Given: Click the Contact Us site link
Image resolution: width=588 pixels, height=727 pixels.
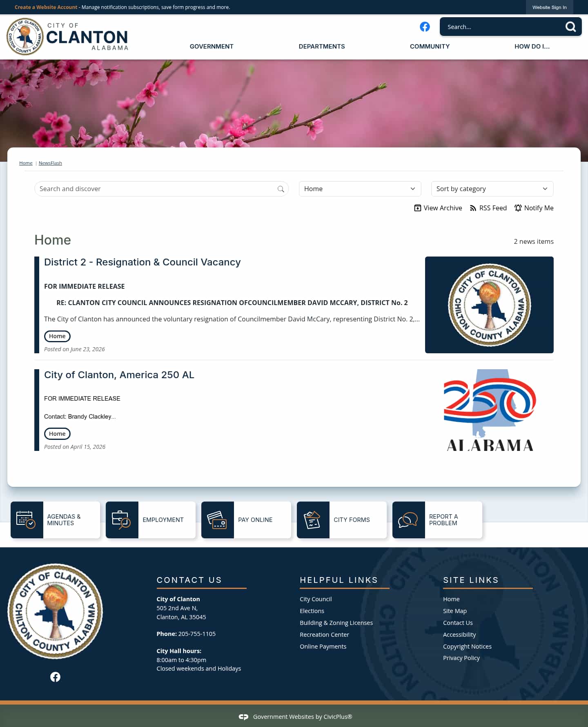Looking at the screenshot, I should point(458,623).
